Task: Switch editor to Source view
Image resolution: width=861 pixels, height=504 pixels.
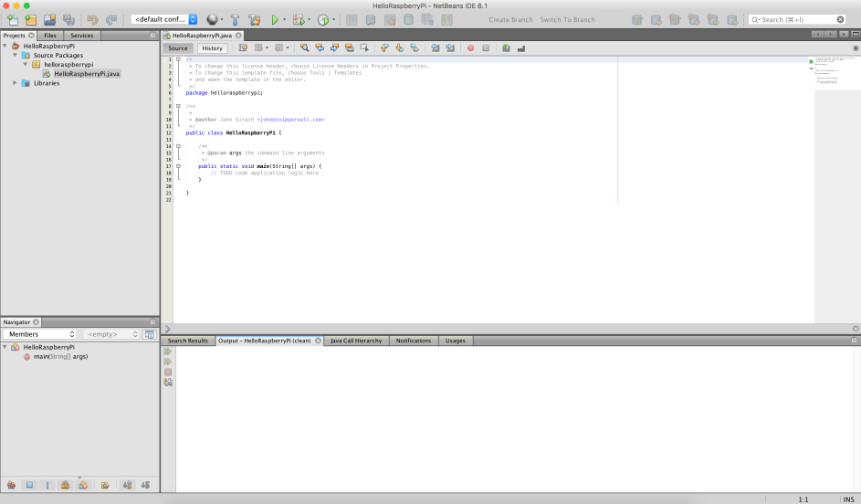Action: pyautogui.click(x=178, y=48)
